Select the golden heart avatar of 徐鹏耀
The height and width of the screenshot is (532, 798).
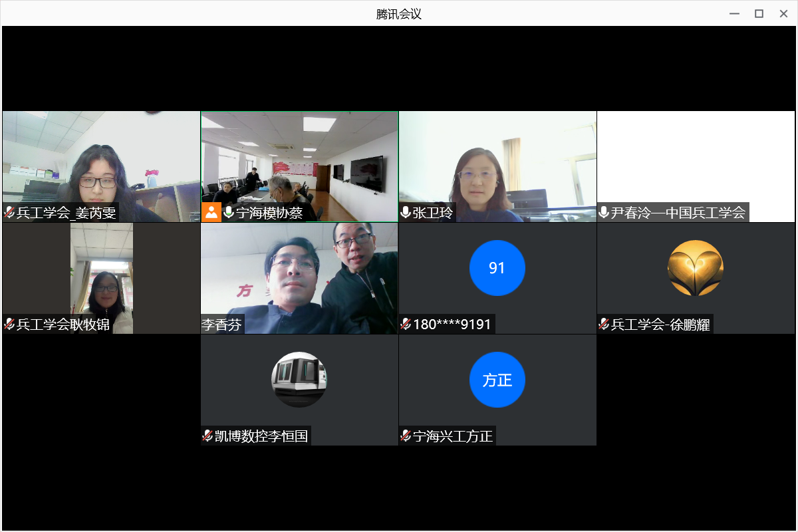[695, 268]
